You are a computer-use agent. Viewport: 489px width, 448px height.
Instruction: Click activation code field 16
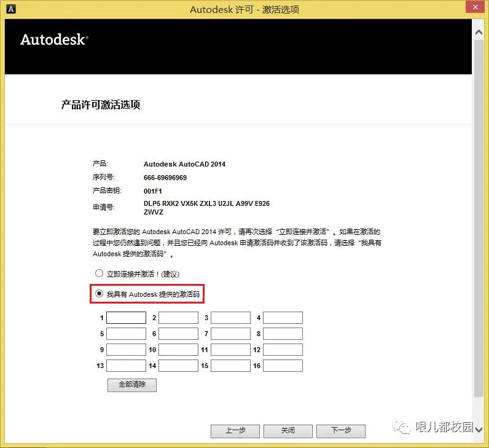283,366
